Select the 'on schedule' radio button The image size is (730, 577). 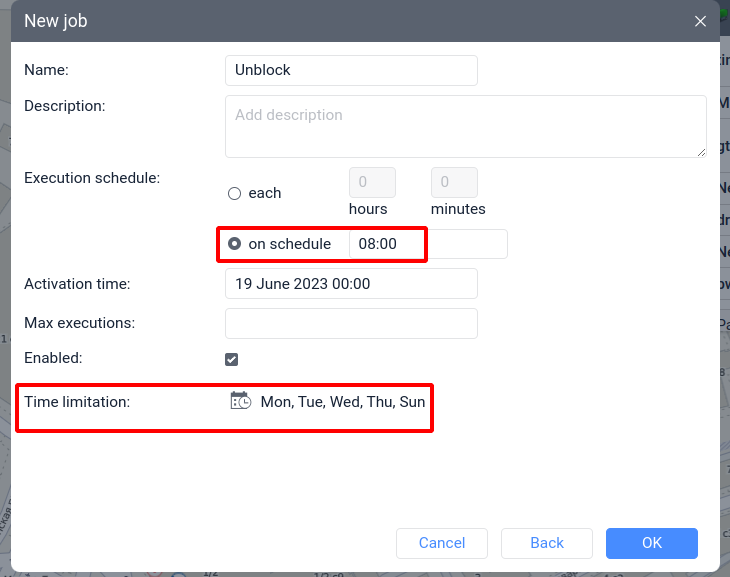[235, 244]
